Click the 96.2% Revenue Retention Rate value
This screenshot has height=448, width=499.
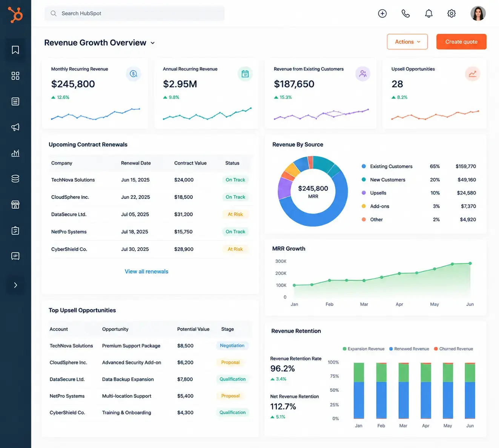coord(283,368)
